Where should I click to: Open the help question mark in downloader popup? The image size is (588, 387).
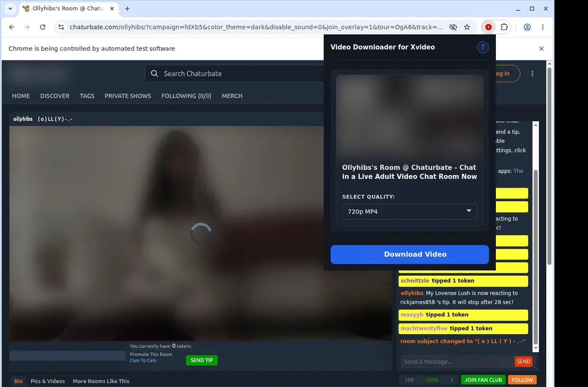pos(483,47)
